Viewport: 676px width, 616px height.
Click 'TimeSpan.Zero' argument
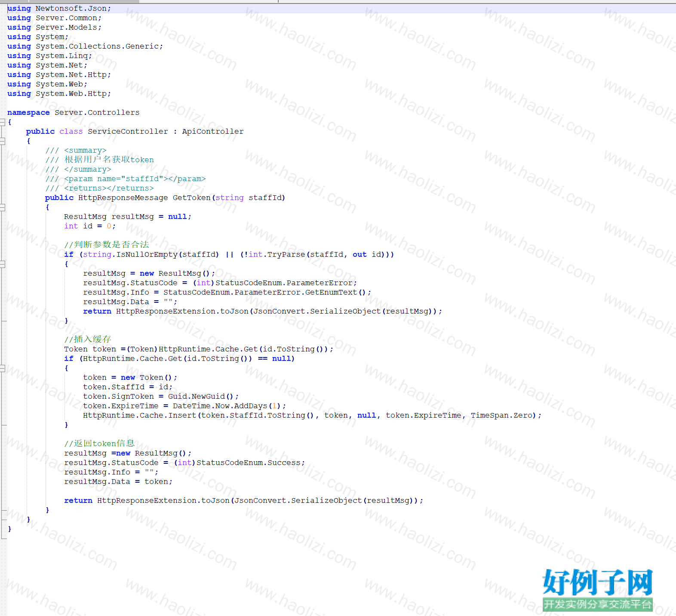pos(501,415)
